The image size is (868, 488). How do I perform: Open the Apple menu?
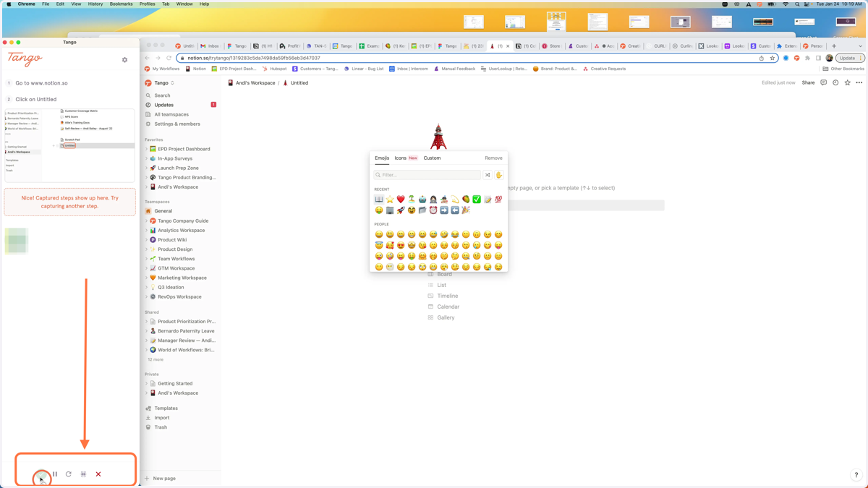tap(9, 4)
